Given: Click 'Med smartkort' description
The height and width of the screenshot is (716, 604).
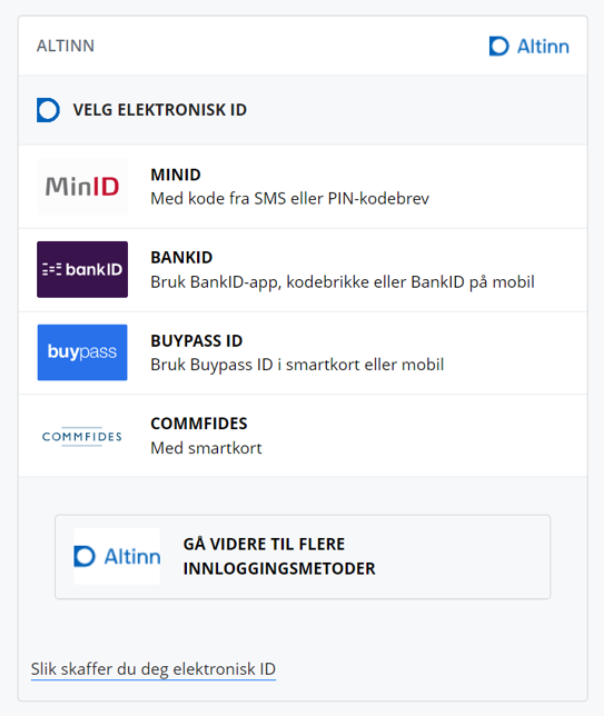Looking at the screenshot, I should click(x=206, y=448).
